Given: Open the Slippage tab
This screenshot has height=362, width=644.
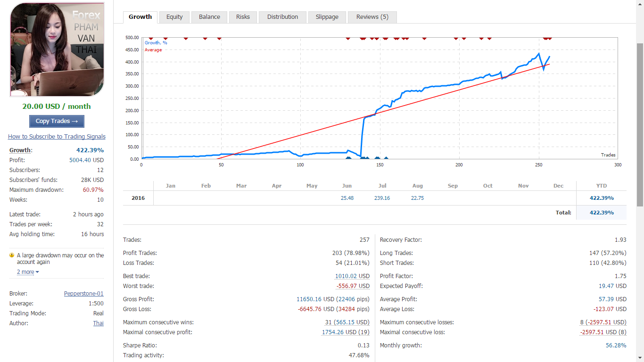Looking at the screenshot, I should [327, 17].
